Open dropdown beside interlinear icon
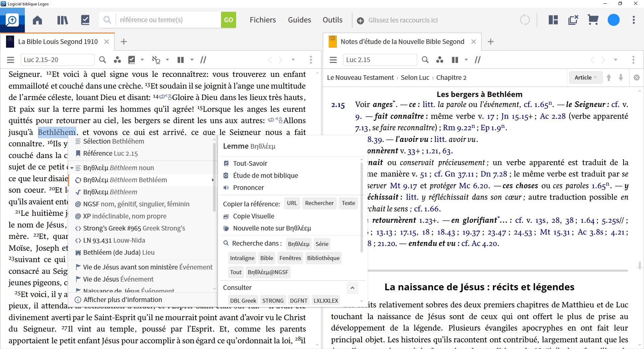The height and width of the screenshot is (349, 644). click(167, 60)
